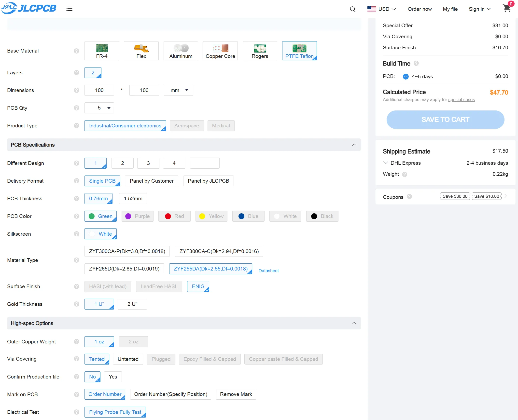Collapse the PCB Specifications section
This screenshot has height=420, width=518.
coord(354,145)
